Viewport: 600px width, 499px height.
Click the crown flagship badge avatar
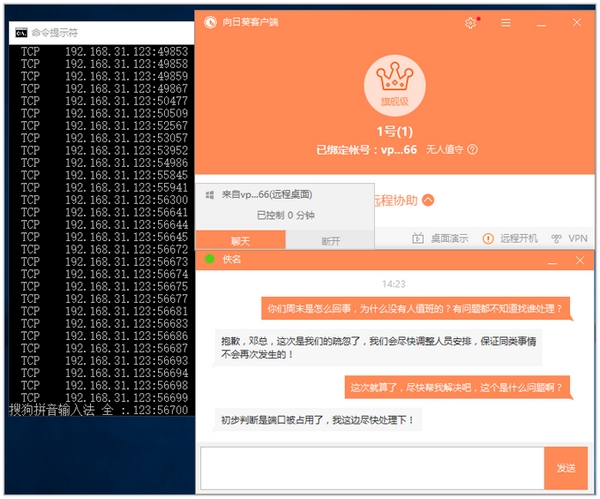click(x=395, y=85)
